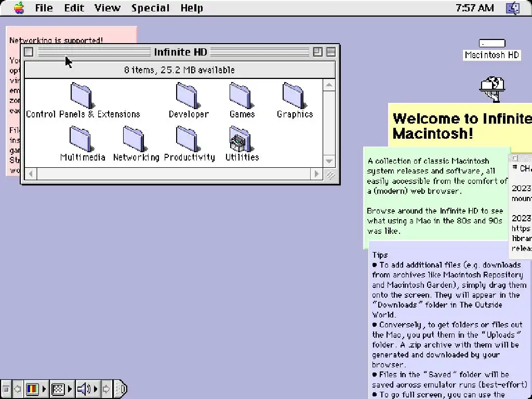This screenshot has width=532, height=399.
Task: Click the horizontal scrollbar left arrow in Infinite HD
Action: coord(31,174)
